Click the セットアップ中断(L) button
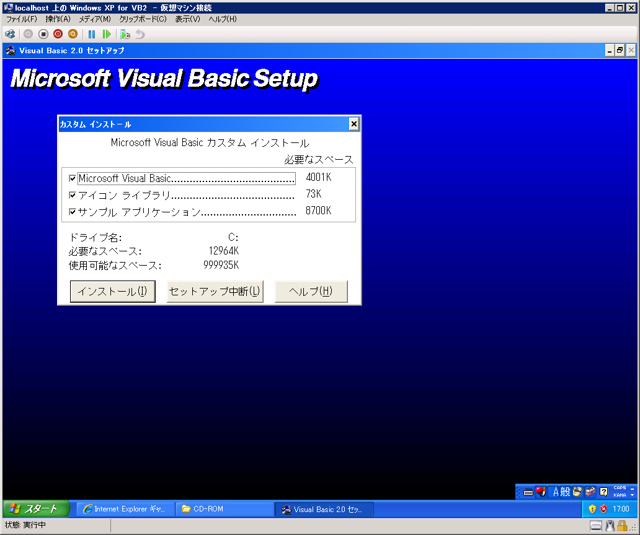The image size is (640, 535). click(x=215, y=291)
